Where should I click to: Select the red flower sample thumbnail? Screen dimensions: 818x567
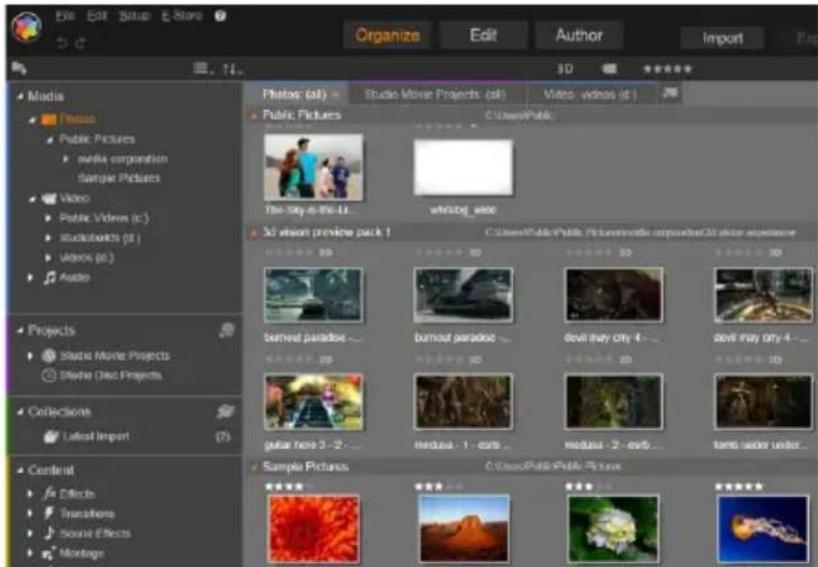(x=313, y=529)
